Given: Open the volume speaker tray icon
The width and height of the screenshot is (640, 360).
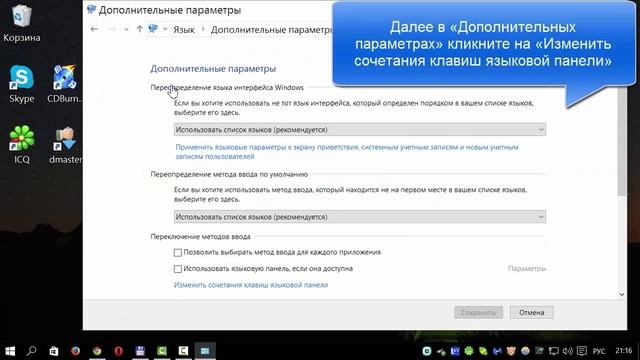Looking at the screenshot, I should pos(567,351).
